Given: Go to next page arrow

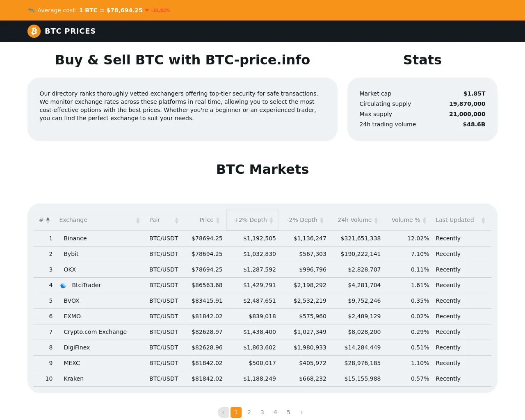Looking at the screenshot, I should (301, 412).
